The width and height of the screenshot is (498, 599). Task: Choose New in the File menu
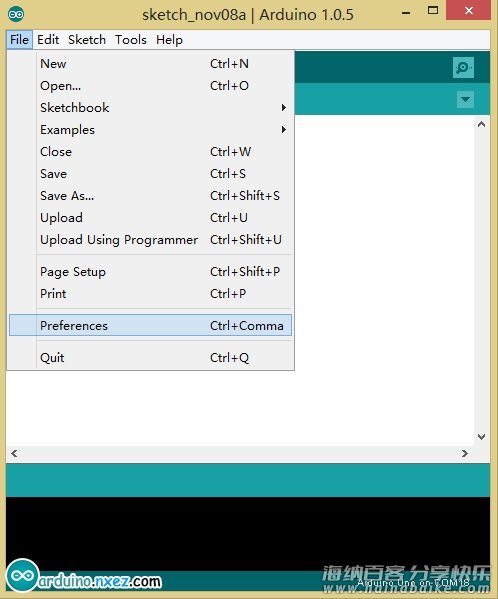(x=150, y=63)
